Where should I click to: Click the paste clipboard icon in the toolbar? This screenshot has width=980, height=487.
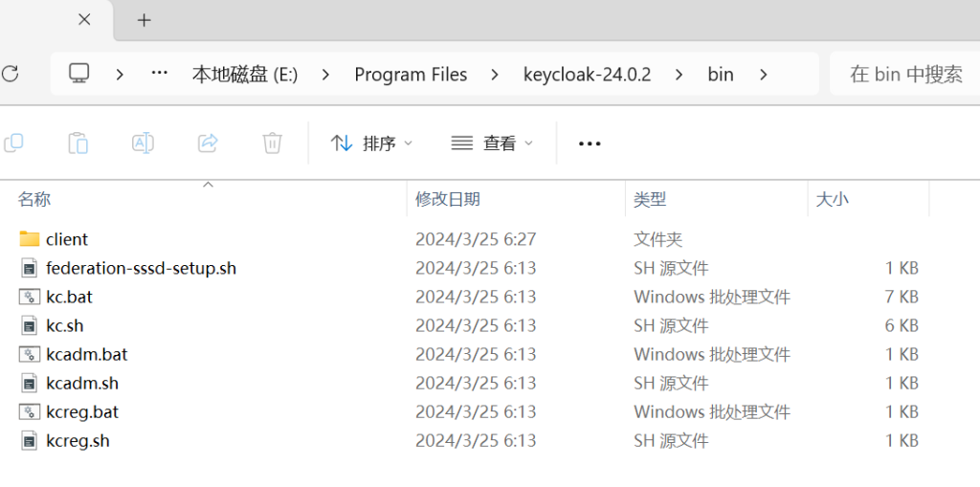coord(78,144)
